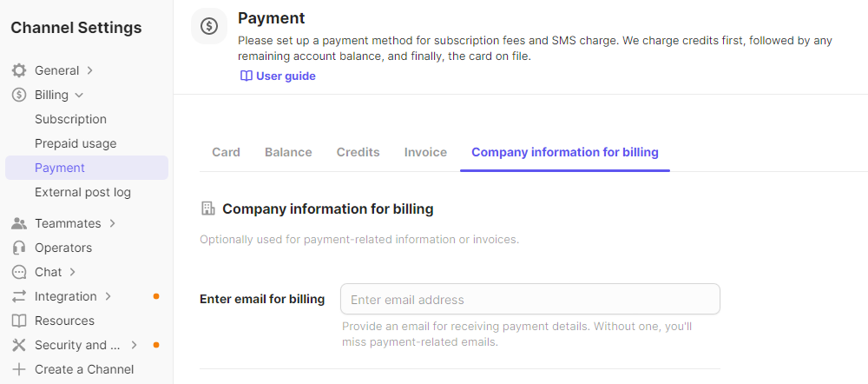This screenshot has height=384, width=868.
Task: Click the Teammates people icon
Action: (x=19, y=223)
